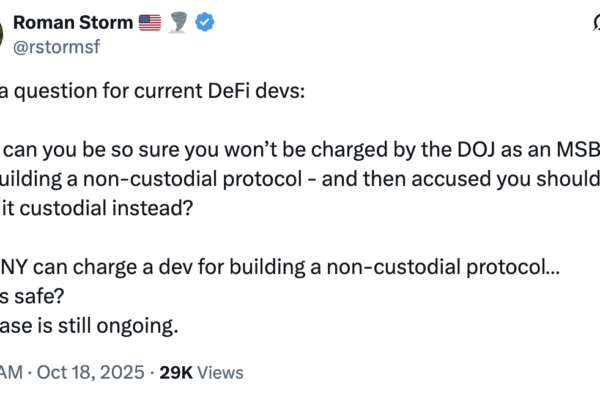
Task: Click the Views label
Action: pyautogui.click(x=222, y=372)
